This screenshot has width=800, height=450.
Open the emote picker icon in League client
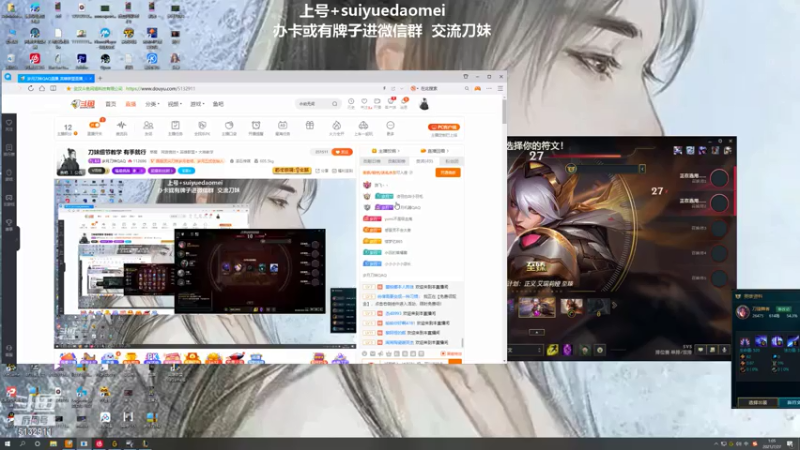pos(600,350)
